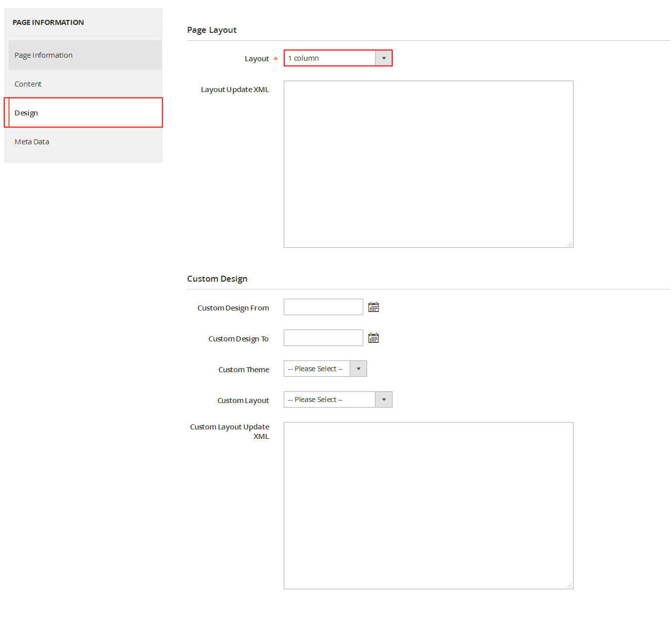Viewport: 672px width, 618px height.
Task: Expand the Custom Theme select box
Action: (325, 369)
